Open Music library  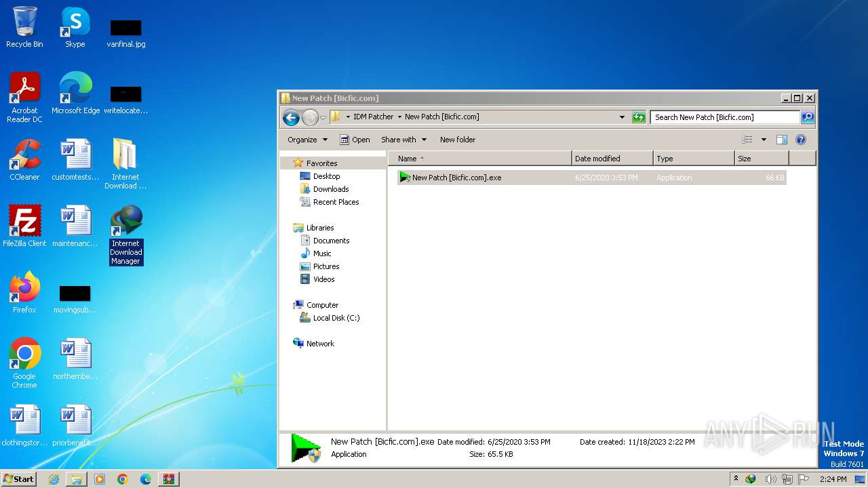click(x=322, y=253)
